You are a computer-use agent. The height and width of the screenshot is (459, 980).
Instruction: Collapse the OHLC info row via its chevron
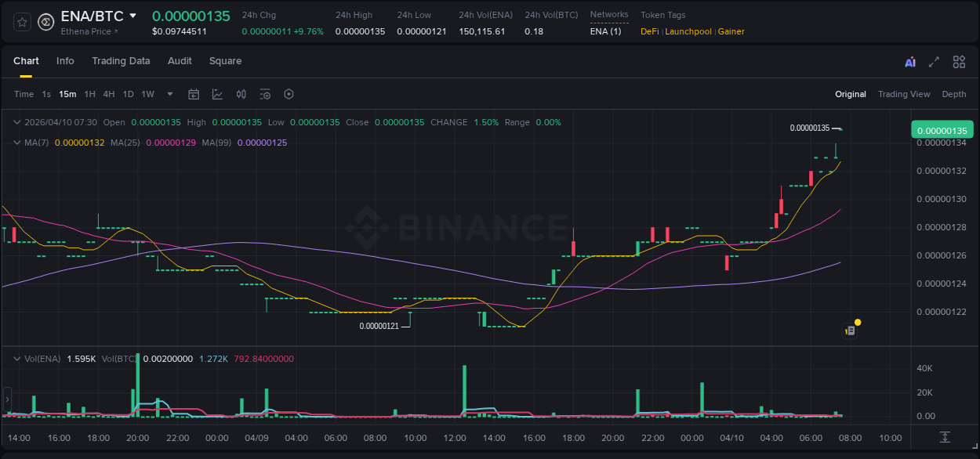[17, 122]
